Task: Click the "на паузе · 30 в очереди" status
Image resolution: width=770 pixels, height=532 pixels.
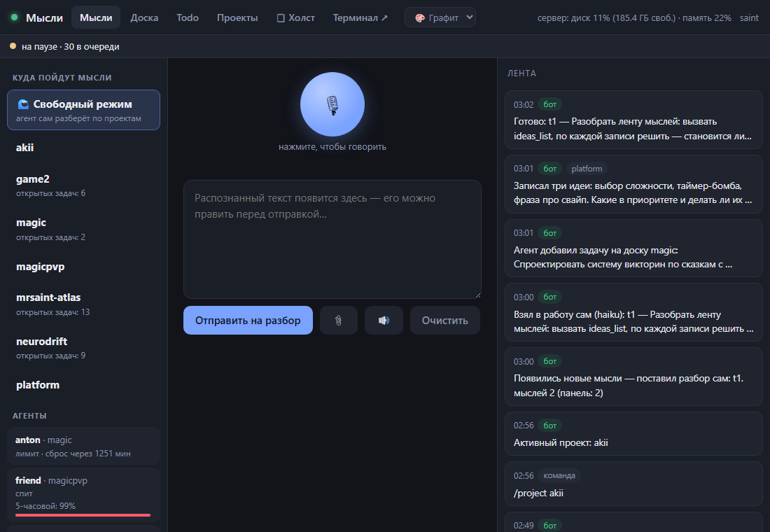Action: pyautogui.click(x=70, y=47)
